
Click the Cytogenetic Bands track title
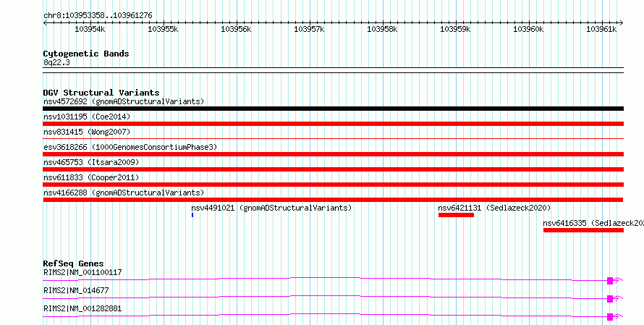pyautogui.click(x=86, y=54)
